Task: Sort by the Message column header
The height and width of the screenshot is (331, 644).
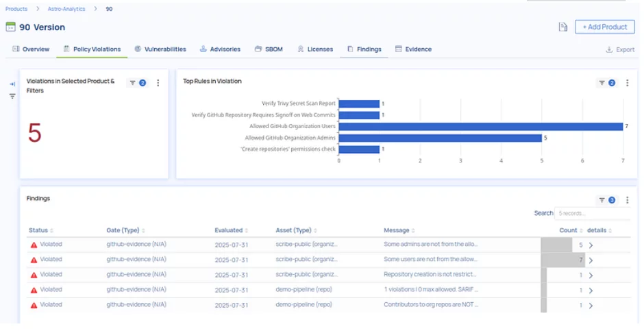Action: pos(399,230)
